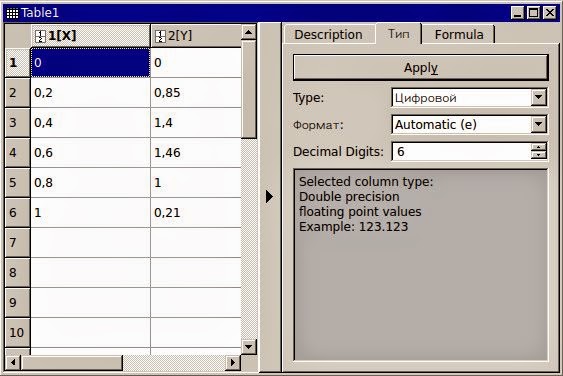This screenshot has width=563, height=376.
Task: Select row header 1
Action: click(18, 63)
